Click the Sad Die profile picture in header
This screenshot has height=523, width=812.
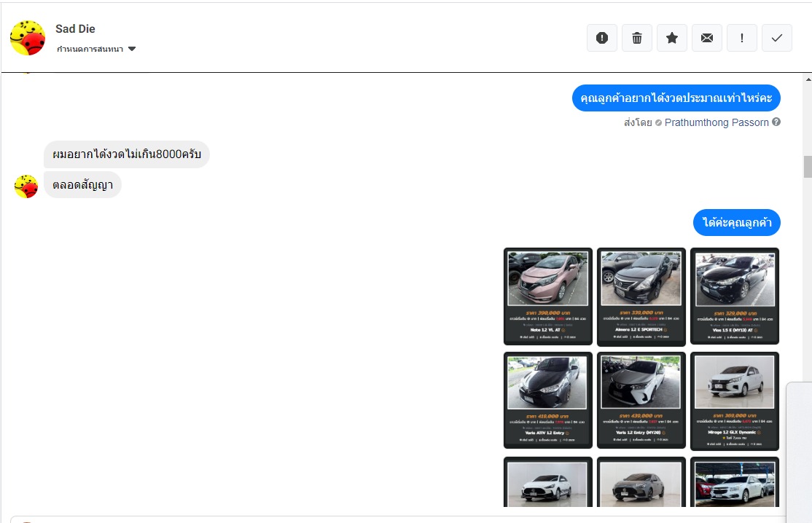click(x=28, y=38)
